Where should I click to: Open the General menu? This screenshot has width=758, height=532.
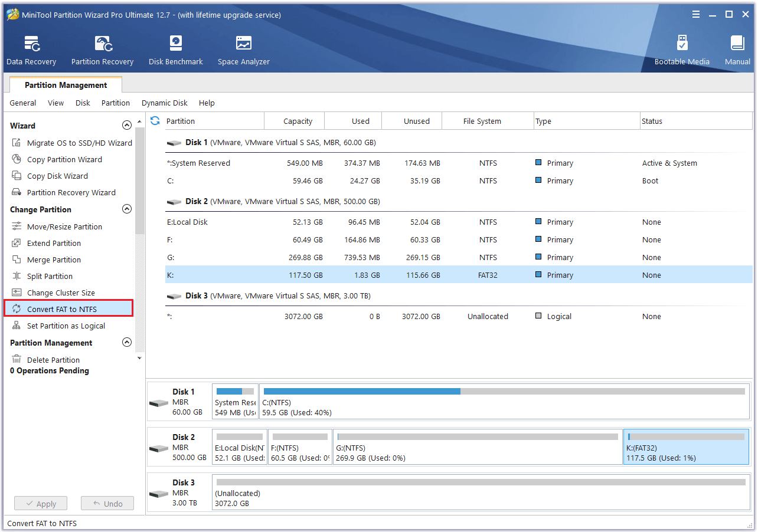[x=23, y=103]
